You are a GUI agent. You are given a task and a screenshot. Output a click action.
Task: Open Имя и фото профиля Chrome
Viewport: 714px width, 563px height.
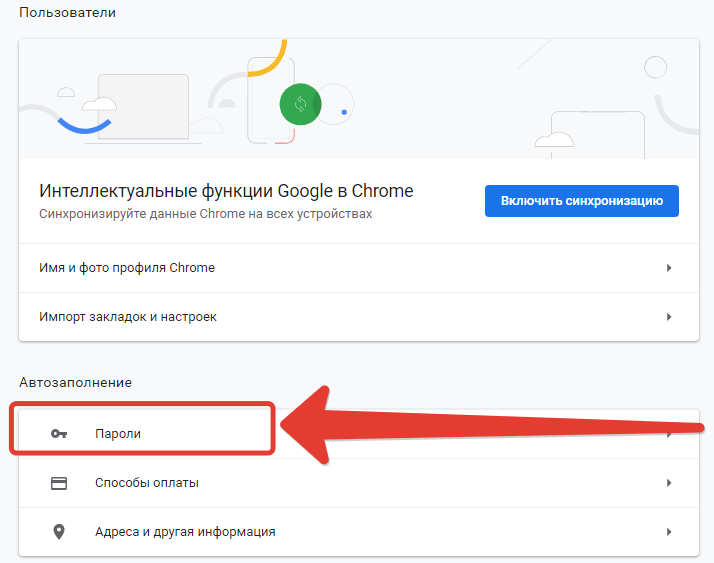[359, 268]
